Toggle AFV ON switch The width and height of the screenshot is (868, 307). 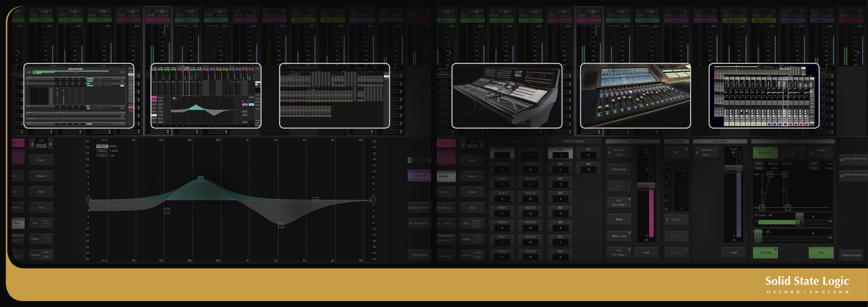pyautogui.click(x=765, y=252)
